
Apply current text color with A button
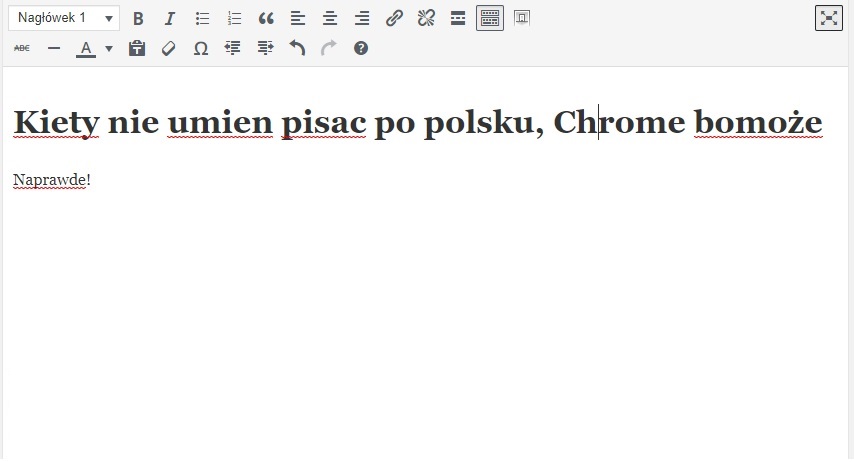[x=86, y=48]
